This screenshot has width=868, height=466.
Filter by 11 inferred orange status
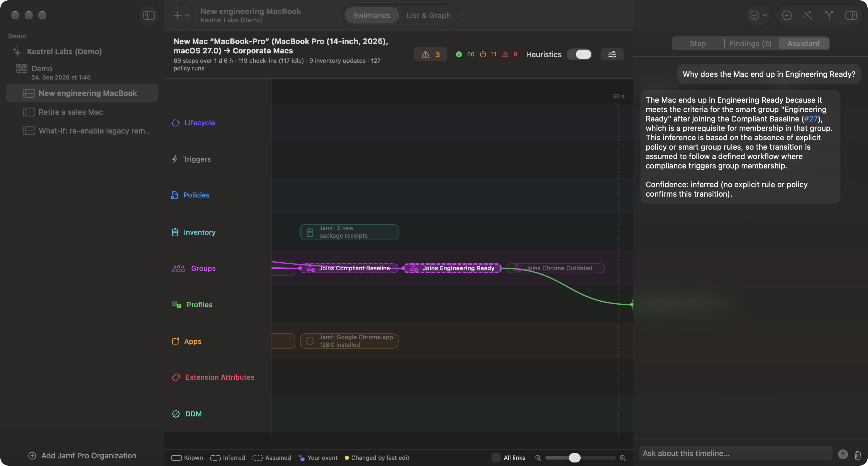click(x=488, y=54)
